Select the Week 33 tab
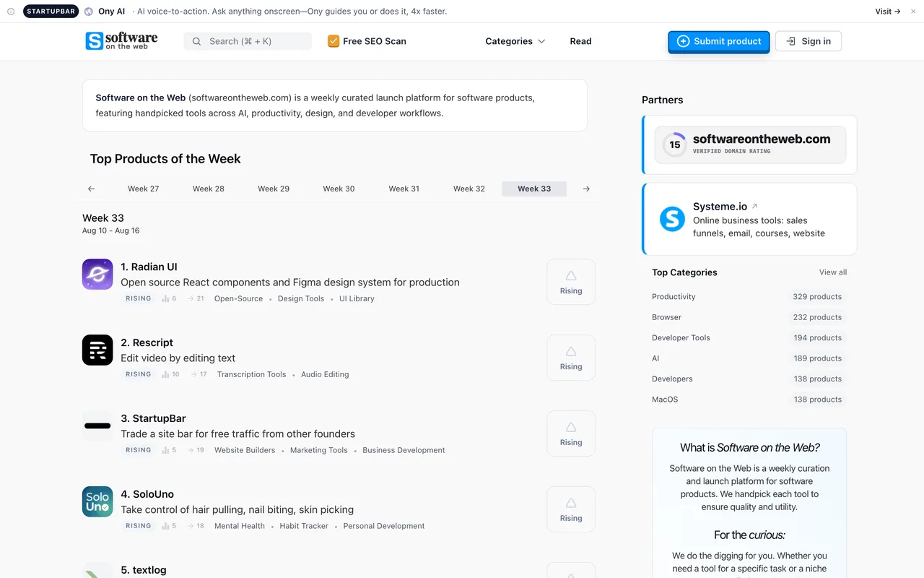The height and width of the screenshot is (578, 924). 534,189
